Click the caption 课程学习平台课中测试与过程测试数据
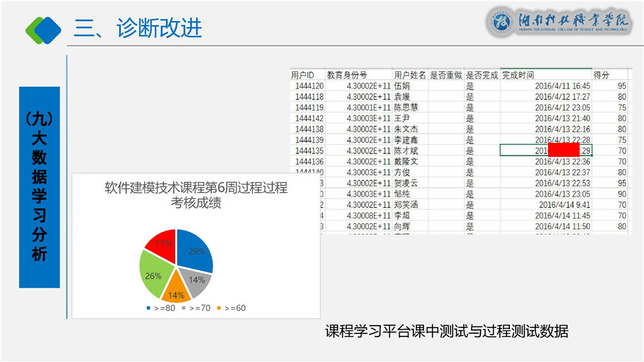Image resolution: width=644 pixels, height=362 pixels. tap(447, 331)
